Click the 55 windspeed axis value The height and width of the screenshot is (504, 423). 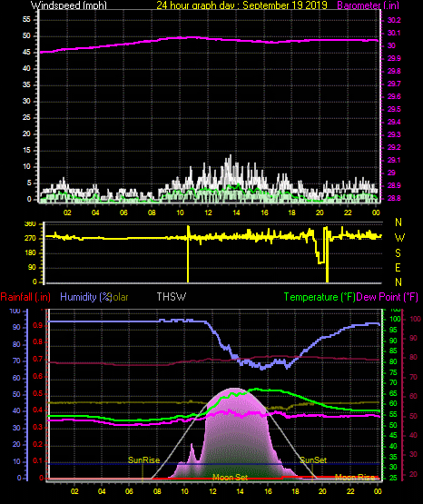(26, 20)
